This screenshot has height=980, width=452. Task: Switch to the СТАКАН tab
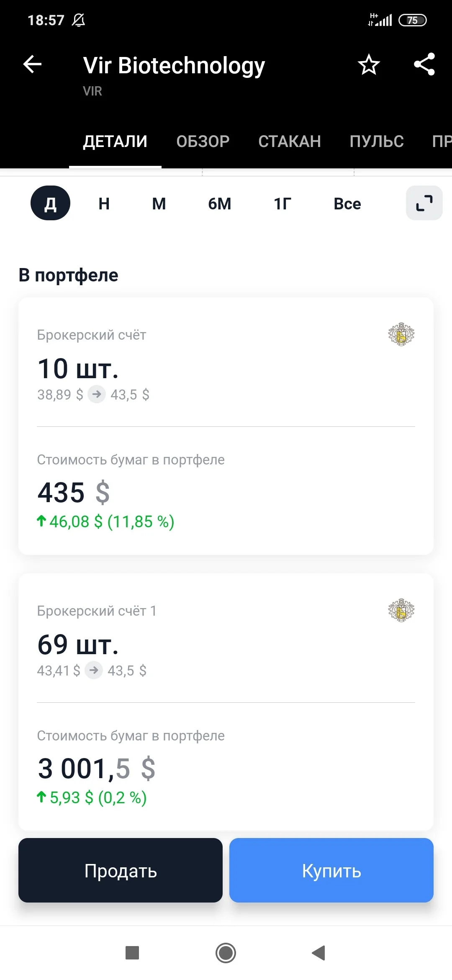point(290,142)
